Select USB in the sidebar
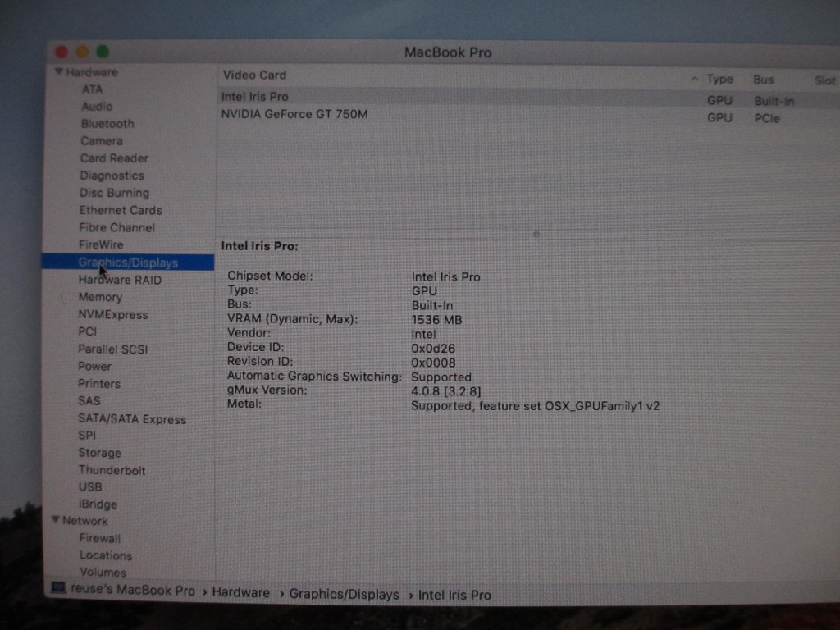Image resolution: width=840 pixels, height=630 pixels. (90, 487)
